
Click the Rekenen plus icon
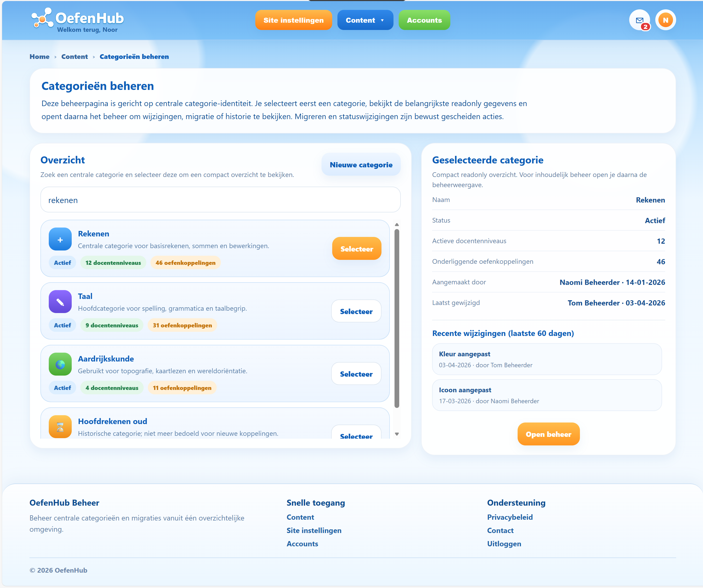click(60, 239)
